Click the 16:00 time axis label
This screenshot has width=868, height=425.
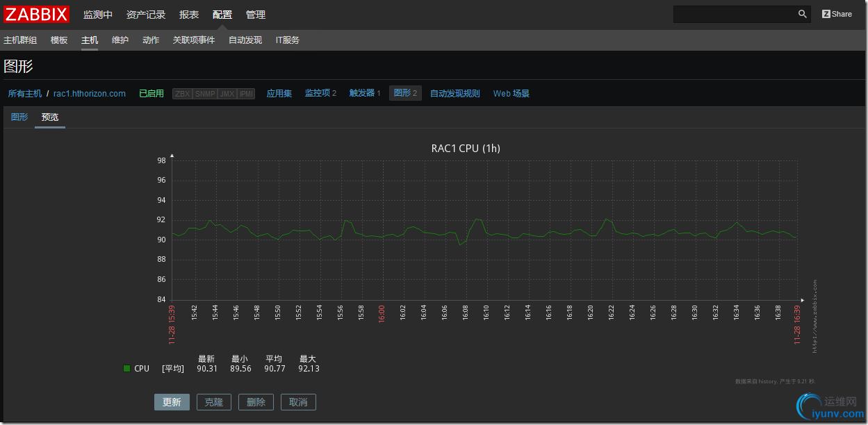(382, 312)
